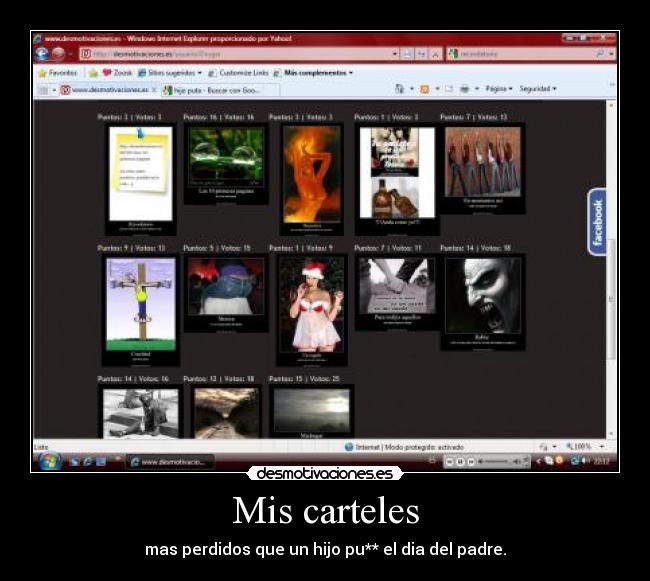Screen dimensions: 650x581
Task: Open the green water drops poster thumbnail
Action: [x=226, y=164]
